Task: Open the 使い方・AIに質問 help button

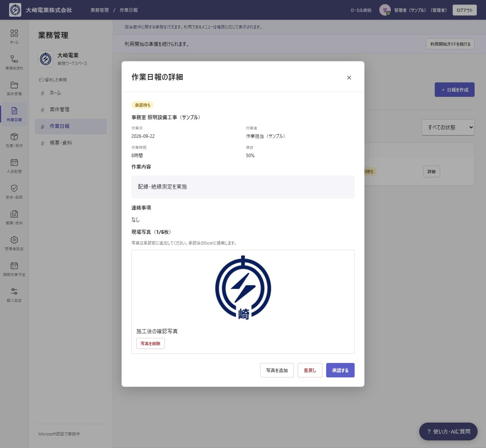Action: (x=448, y=432)
